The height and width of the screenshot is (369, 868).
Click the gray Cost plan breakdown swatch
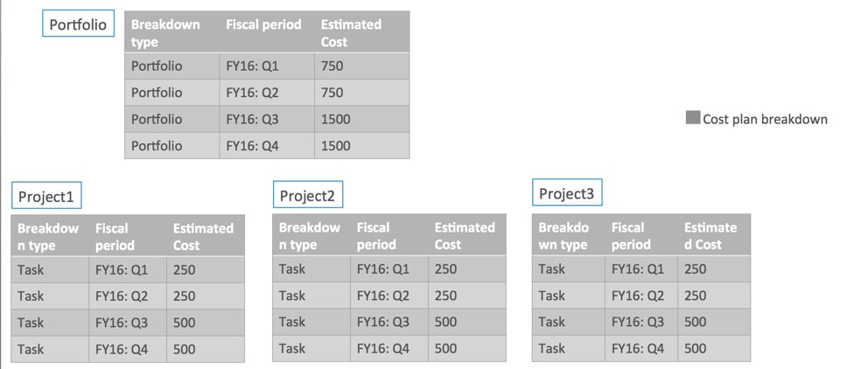point(692,118)
